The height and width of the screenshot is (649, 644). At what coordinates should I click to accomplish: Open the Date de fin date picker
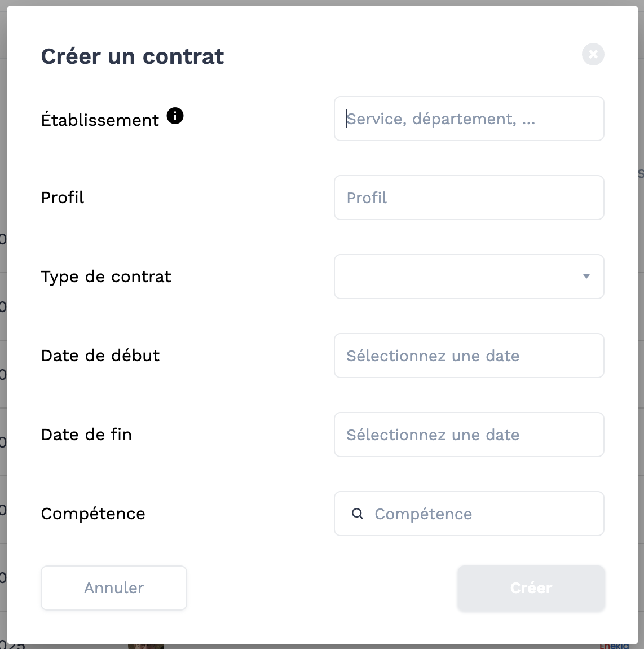pos(469,435)
